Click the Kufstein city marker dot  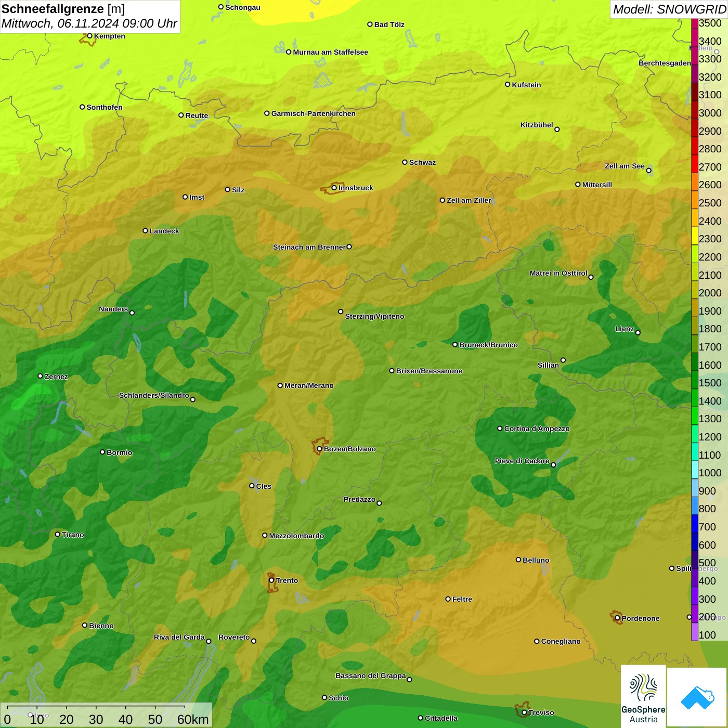click(x=508, y=84)
